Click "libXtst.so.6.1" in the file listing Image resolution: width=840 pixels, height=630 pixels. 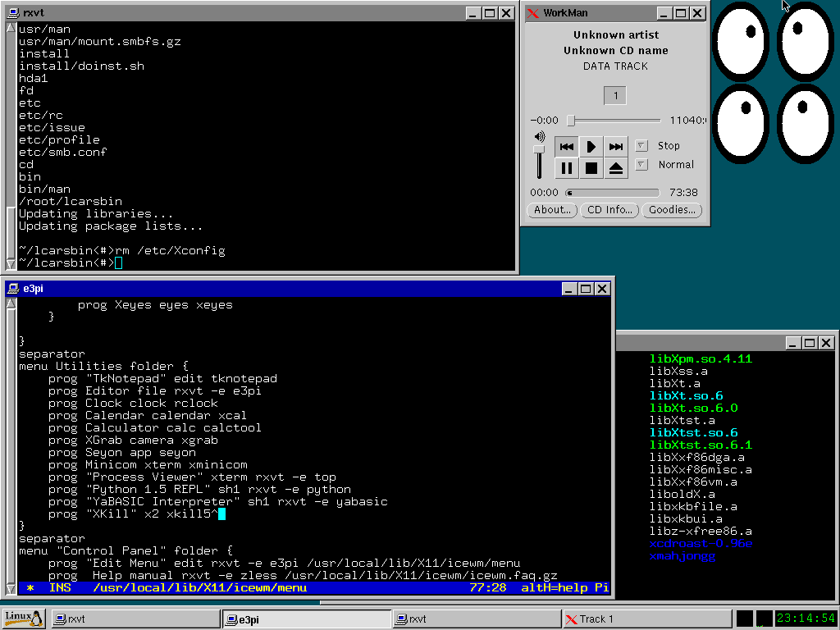tap(701, 445)
